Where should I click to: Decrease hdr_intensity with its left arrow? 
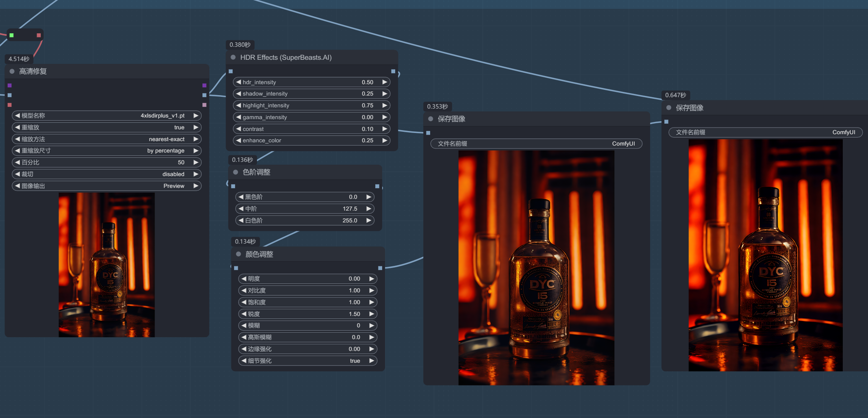[239, 82]
